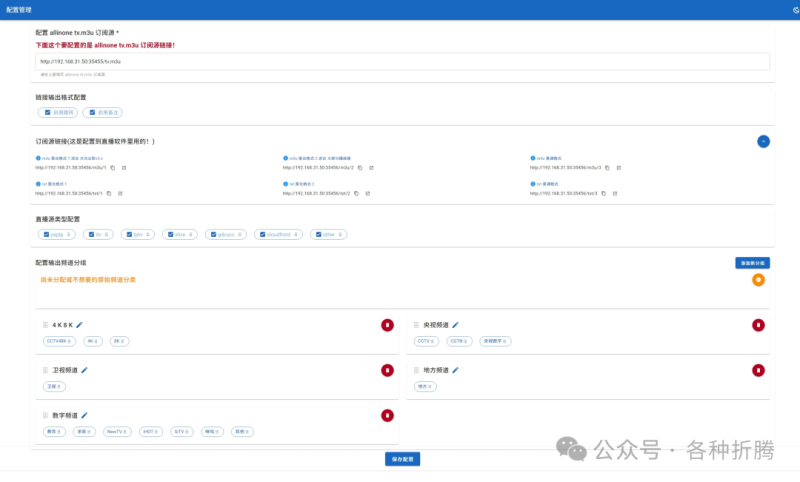Click the edit pencil next to 央视频道
The height and width of the screenshot is (482, 800).
pyautogui.click(x=455, y=325)
